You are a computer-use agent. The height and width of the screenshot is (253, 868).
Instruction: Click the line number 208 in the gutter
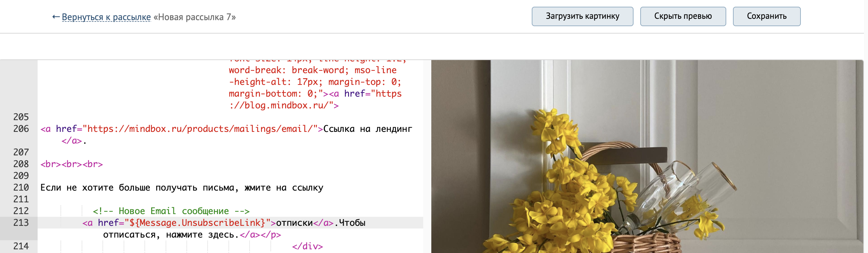21,164
